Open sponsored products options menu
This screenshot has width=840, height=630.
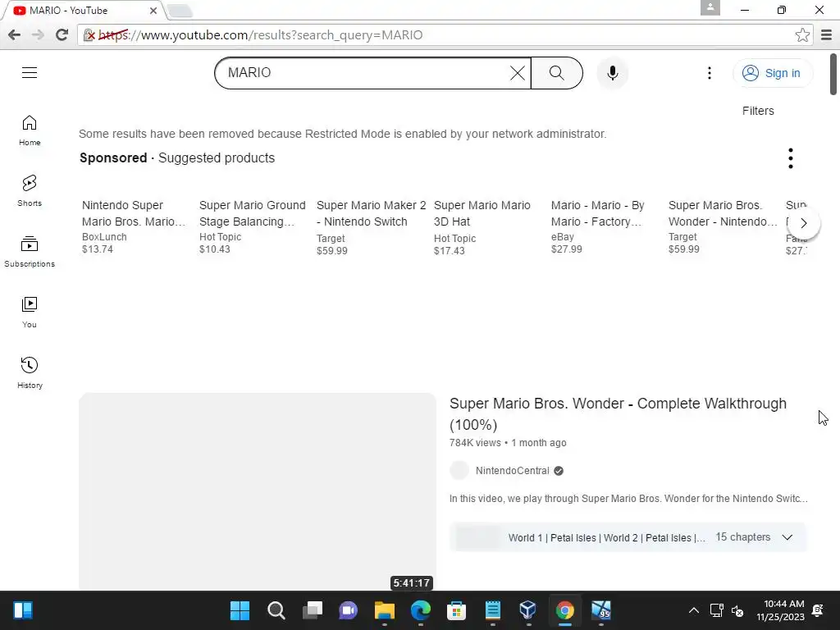tap(790, 158)
